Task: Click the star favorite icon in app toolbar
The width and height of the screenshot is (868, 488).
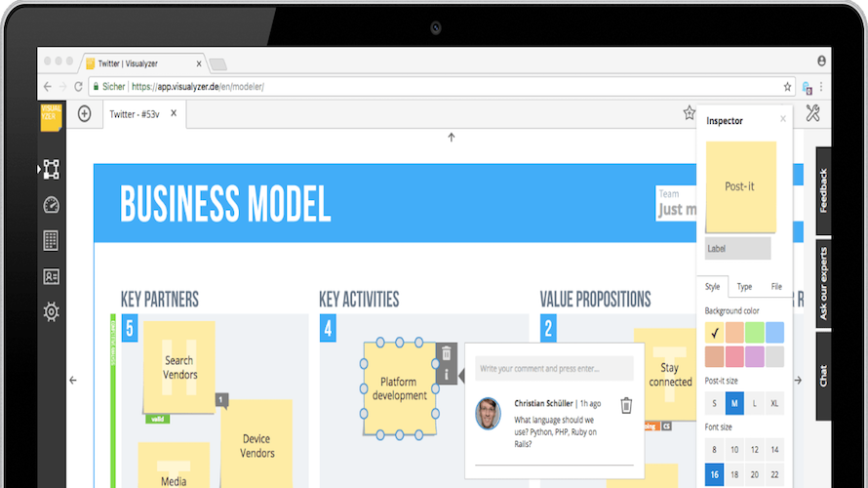Action: pyautogui.click(x=689, y=113)
